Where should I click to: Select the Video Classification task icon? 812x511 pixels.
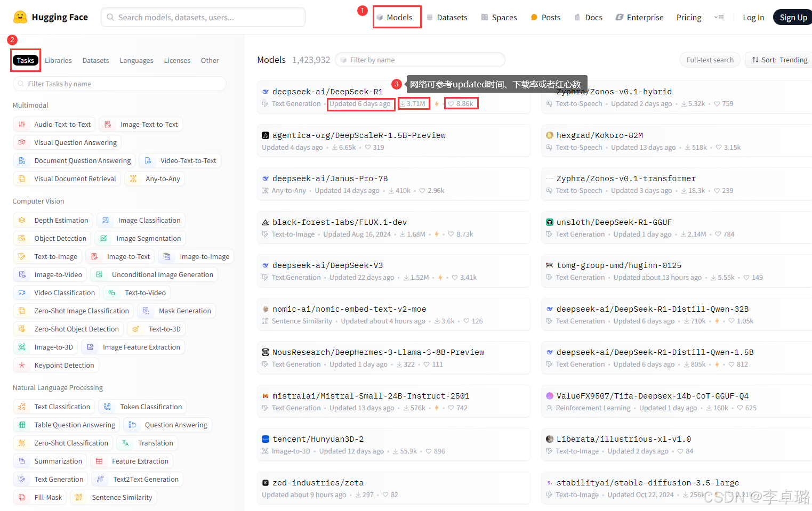(x=22, y=293)
